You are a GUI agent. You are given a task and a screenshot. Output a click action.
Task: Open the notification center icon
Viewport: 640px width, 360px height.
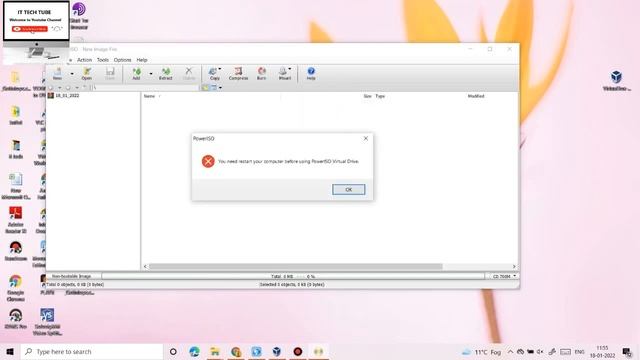(x=627, y=351)
